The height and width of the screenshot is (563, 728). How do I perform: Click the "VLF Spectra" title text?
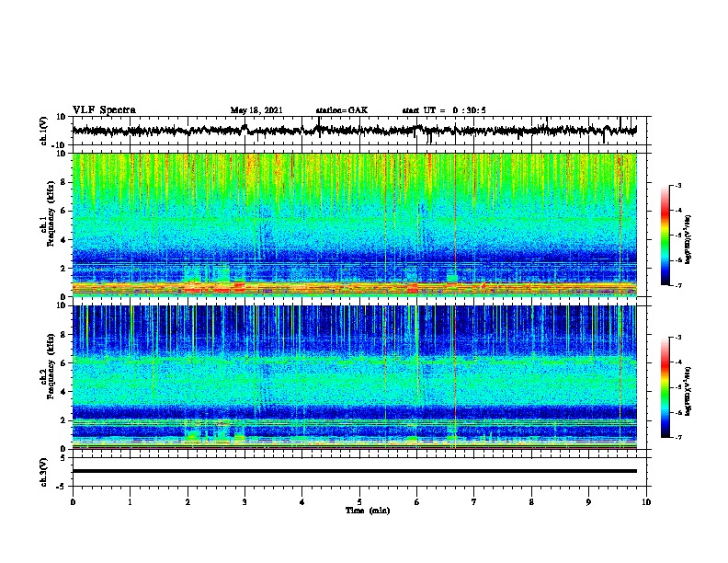click(104, 110)
